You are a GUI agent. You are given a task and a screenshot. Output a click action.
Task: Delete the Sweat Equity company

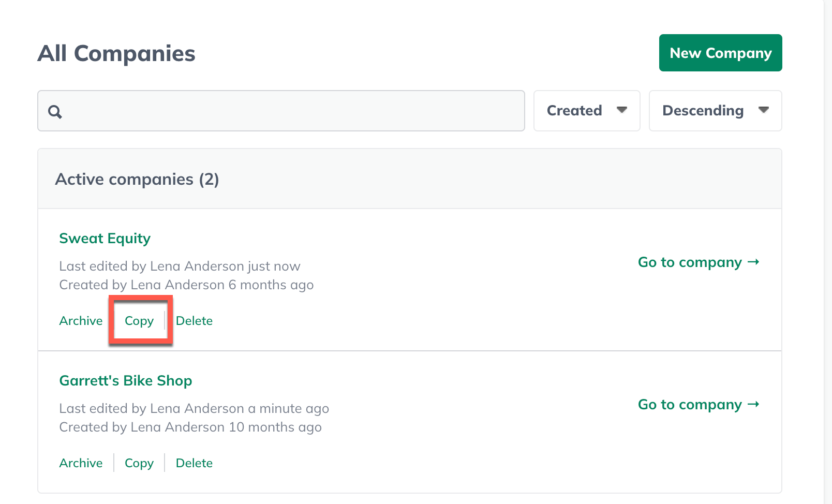[x=195, y=320]
